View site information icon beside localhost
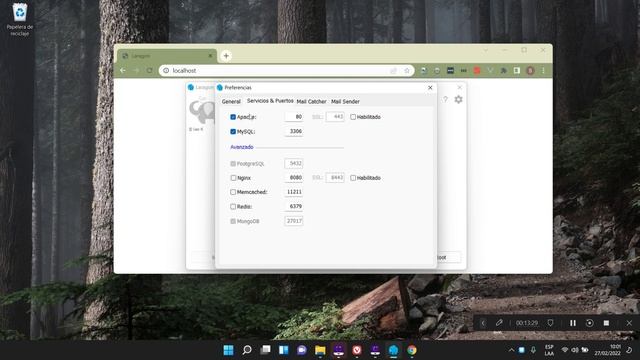640x360 pixels. [166, 71]
